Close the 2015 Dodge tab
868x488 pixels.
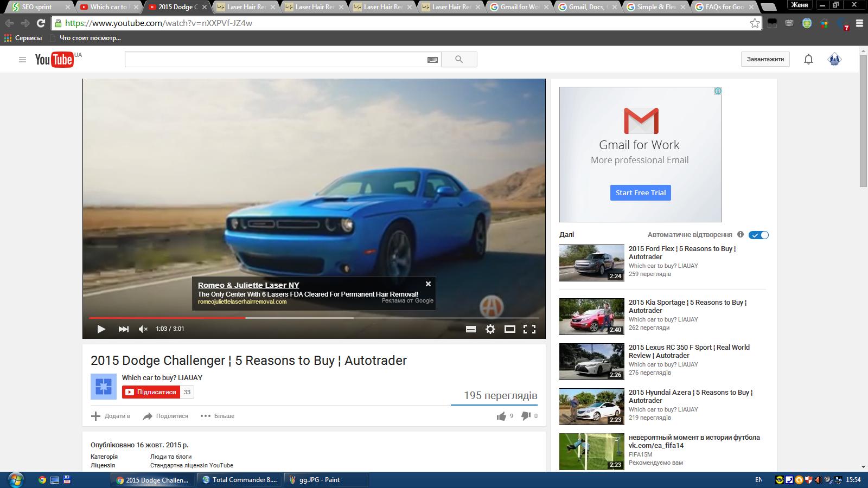(x=204, y=7)
